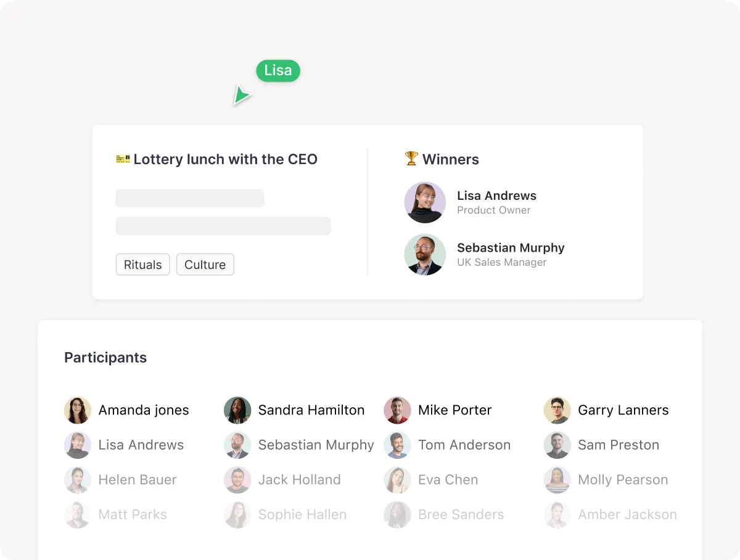This screenshot has height=560, width=740.
Task: Select participant Amanda jones avatar
Action: pos(78,410)
